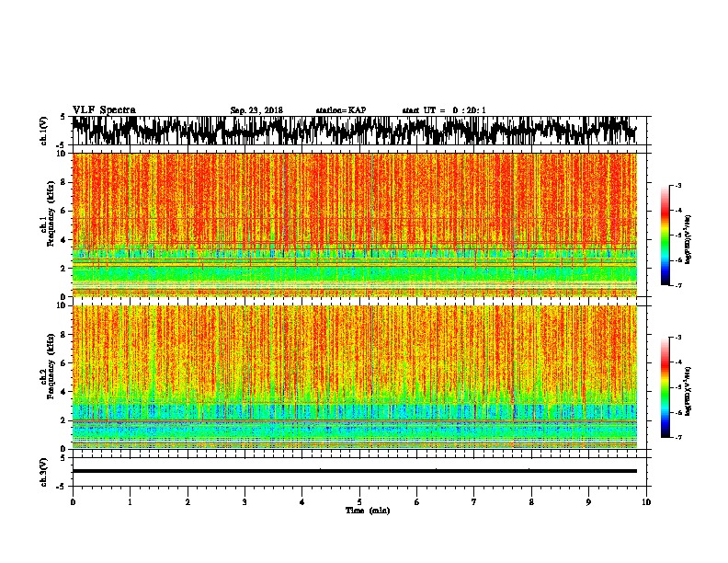Viewport: 728px width, 563px height.
Task: Click the ch.1 frequency tick label "8"
Action: pos(63,182)
